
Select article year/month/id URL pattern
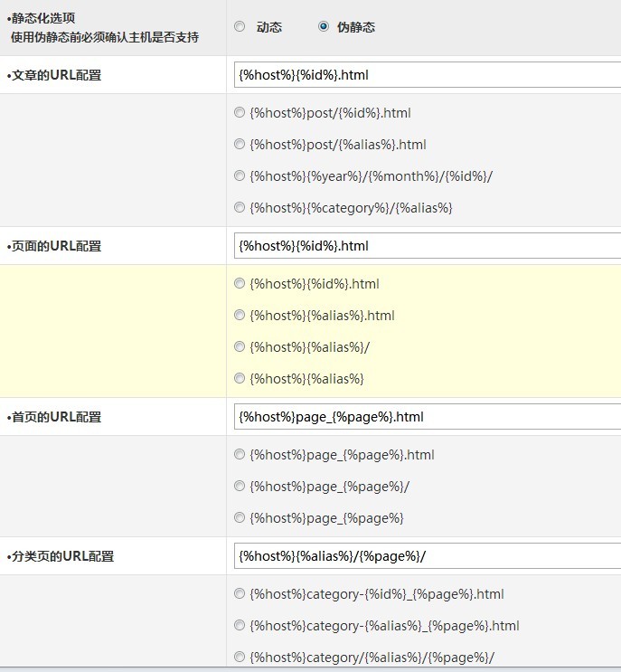[240, 176]
